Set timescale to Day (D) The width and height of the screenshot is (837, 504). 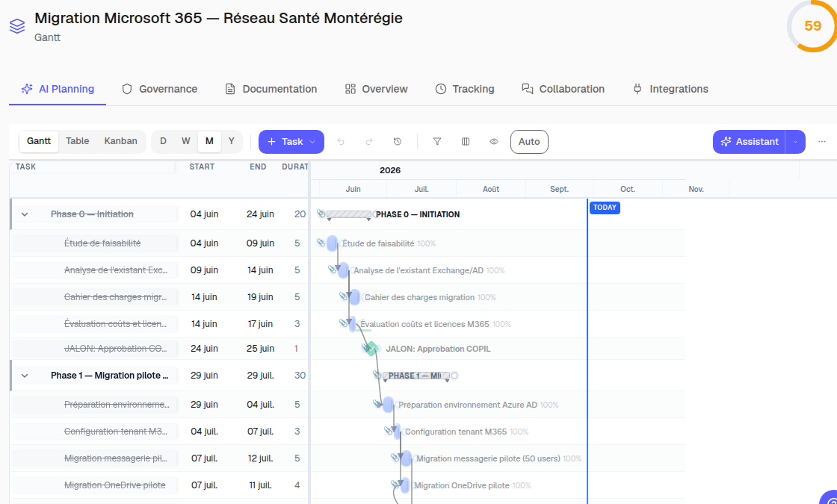[164, 141]
